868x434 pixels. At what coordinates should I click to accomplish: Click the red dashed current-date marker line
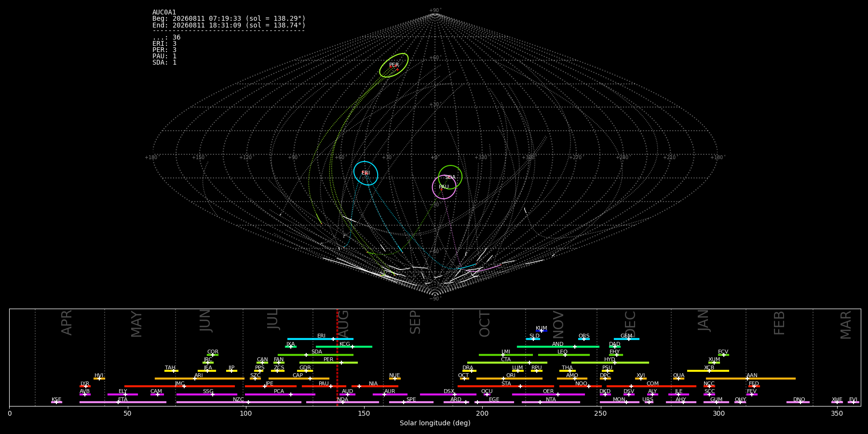(337, 357)
